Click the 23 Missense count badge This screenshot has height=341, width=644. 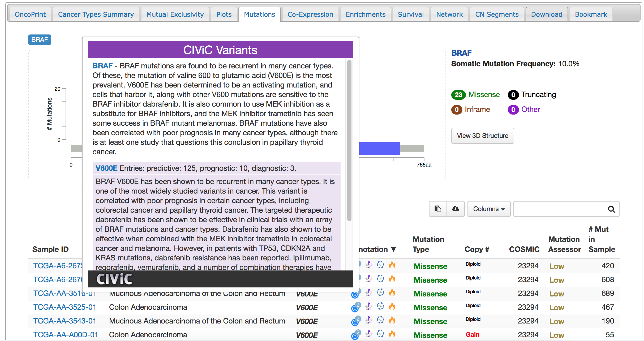(458, 95)
